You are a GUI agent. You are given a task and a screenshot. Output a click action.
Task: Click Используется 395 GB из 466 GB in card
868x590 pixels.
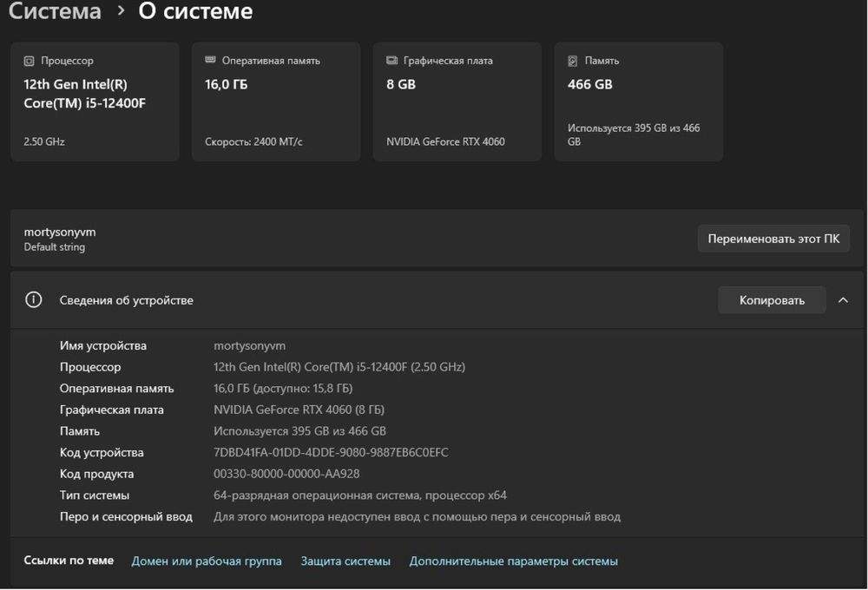click(x=634, y=134)
